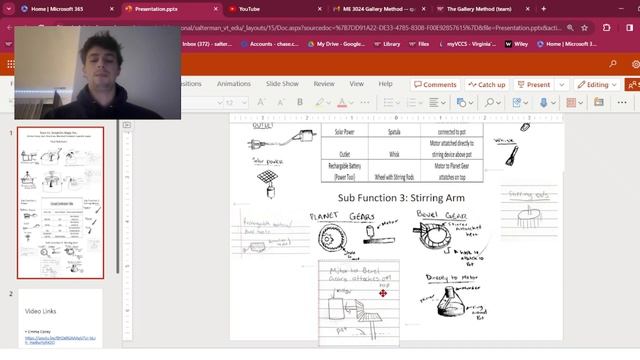
Task: Expand the highlight color dropdown arrow
Action: tap(328, 103)
